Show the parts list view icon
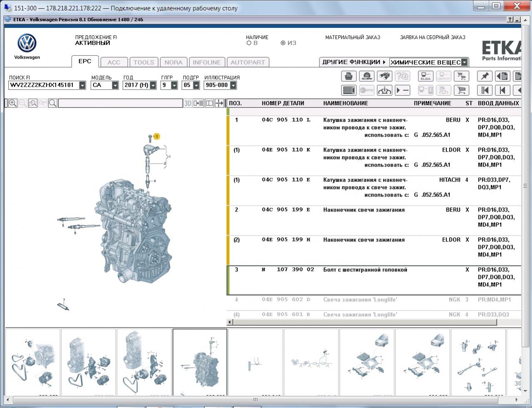The image size is (532, 408). coord(349,90)
